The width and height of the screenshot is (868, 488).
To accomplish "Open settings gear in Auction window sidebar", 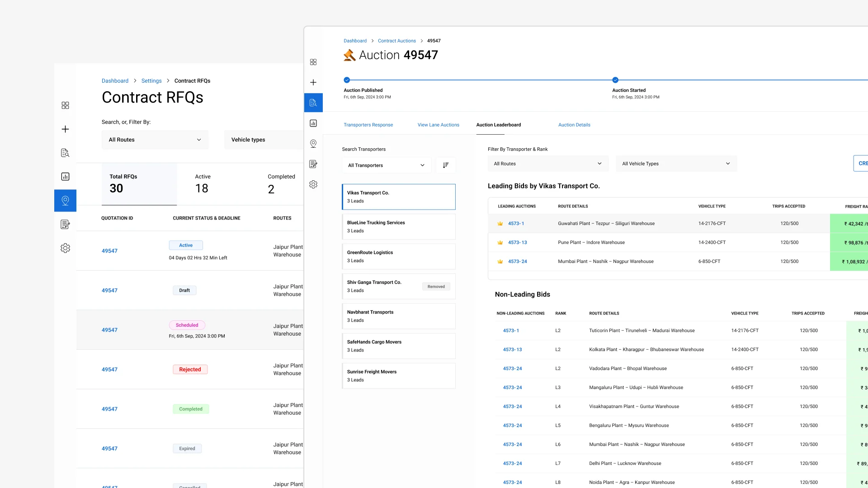I will pos(313,184).
